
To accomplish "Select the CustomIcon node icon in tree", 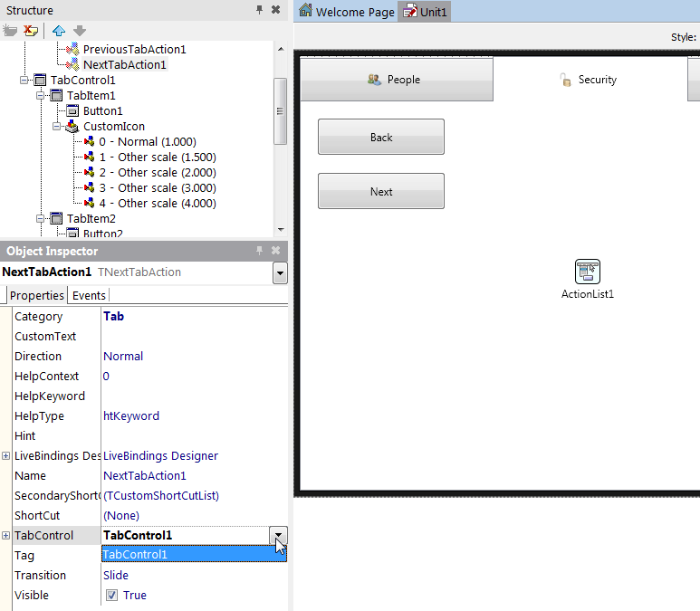I will [72, 127].
